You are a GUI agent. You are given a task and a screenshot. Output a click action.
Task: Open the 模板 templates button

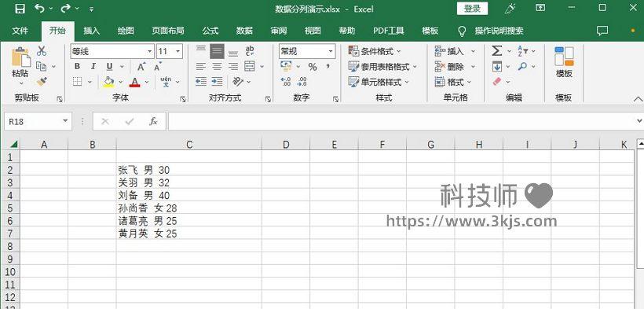click(564, 61)
